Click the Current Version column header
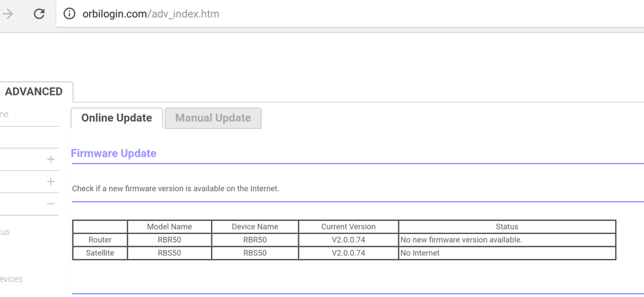The width and height of the screenshot is (644, 297). pos(348,227)
